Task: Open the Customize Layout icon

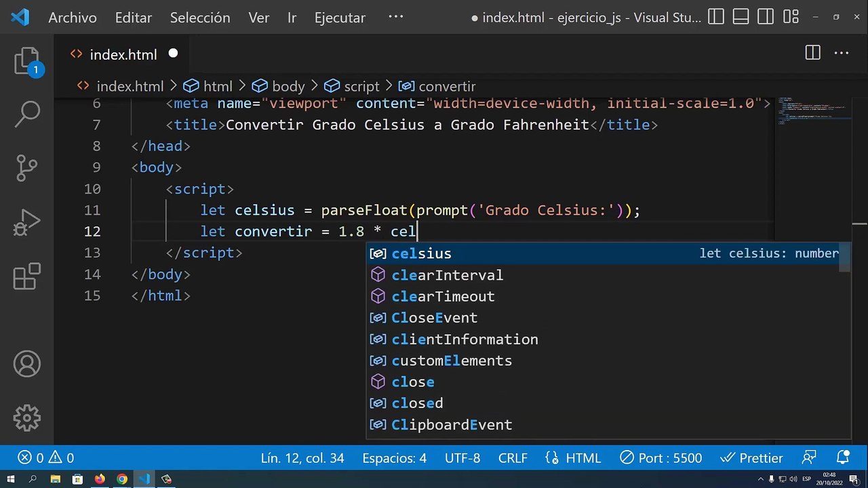Action: point(791,17)
